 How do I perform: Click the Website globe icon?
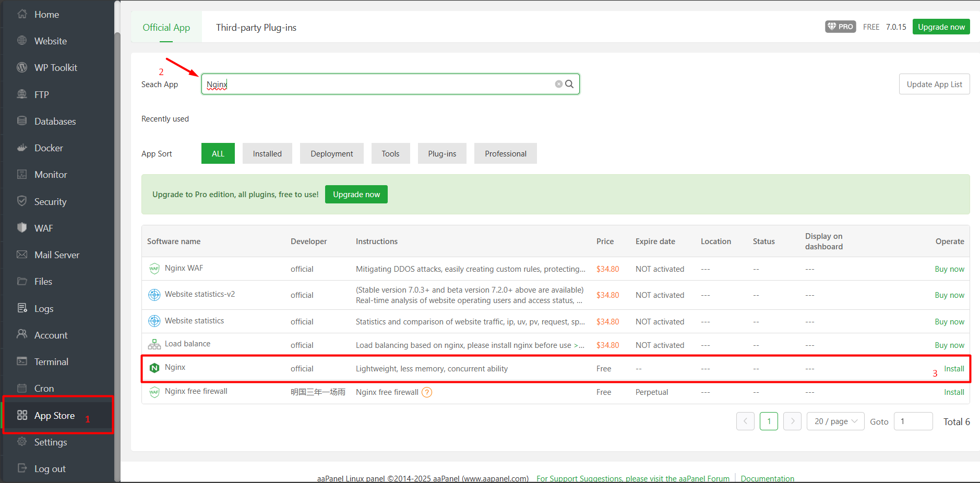tap(22, 41)
